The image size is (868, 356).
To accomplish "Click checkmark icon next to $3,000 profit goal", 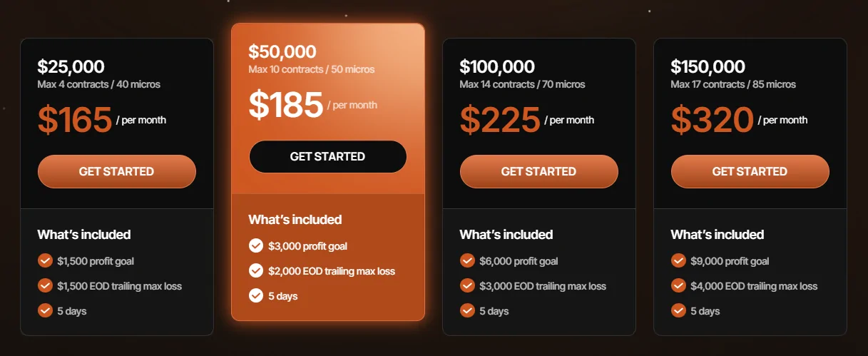I will click(256, 246).
